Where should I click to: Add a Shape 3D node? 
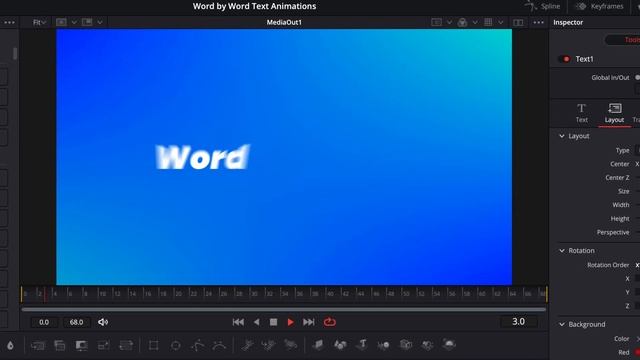(x=340, y=345)
